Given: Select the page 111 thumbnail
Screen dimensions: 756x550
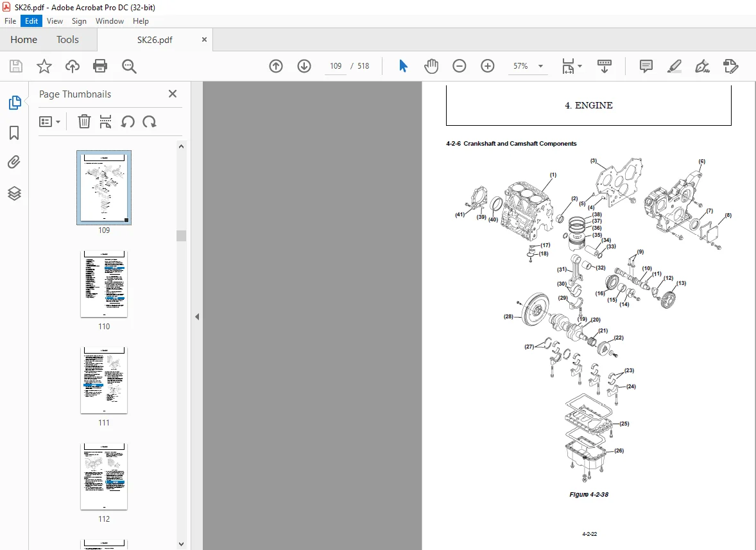Looking at the screenshot, I should click(x=104, y=381).
